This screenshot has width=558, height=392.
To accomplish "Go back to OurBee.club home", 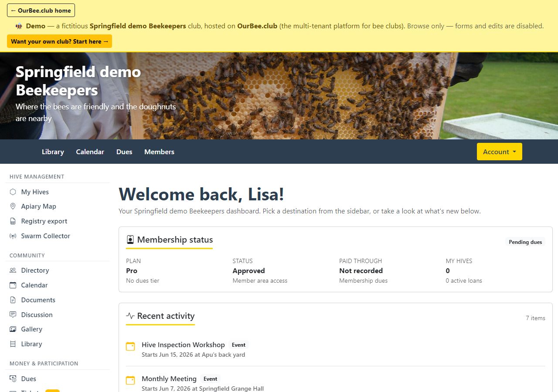I will click(x=41, y=10).
